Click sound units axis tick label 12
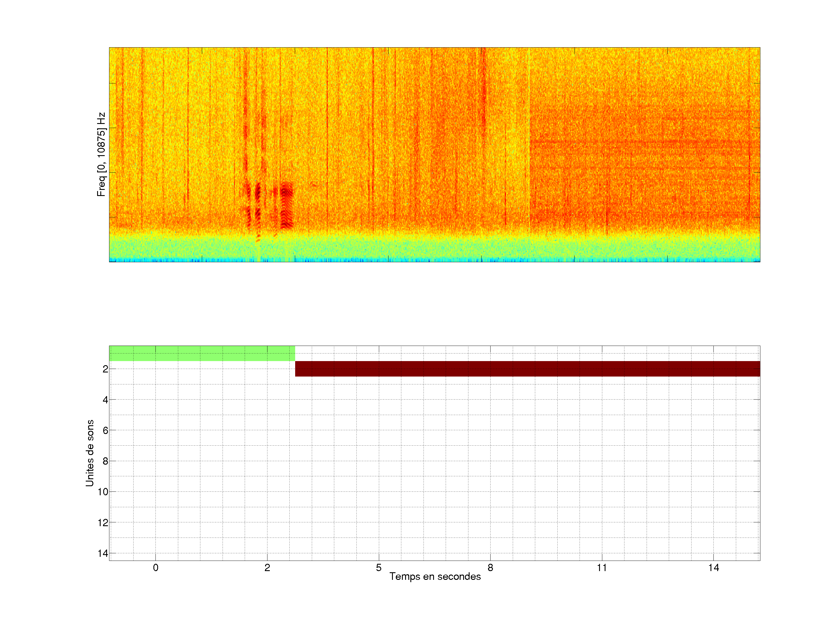This screenshot has width=840, height=630. click(103, 523)
